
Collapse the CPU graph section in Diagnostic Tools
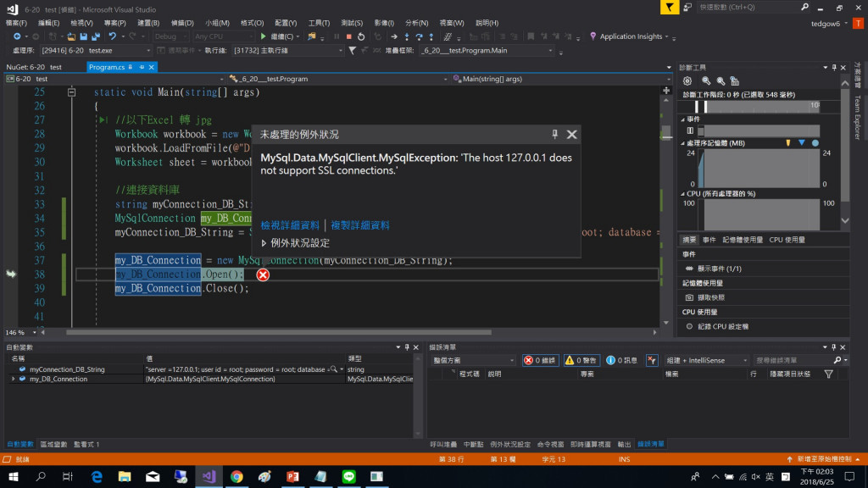[x=682, y=194]
